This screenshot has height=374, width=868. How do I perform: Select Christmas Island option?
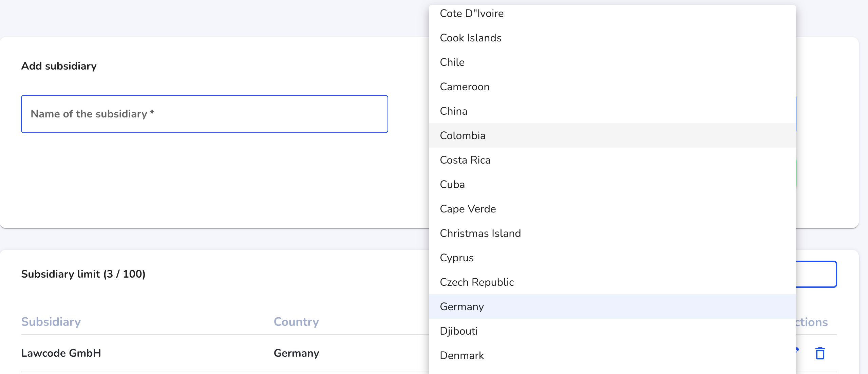coord(612,233)
